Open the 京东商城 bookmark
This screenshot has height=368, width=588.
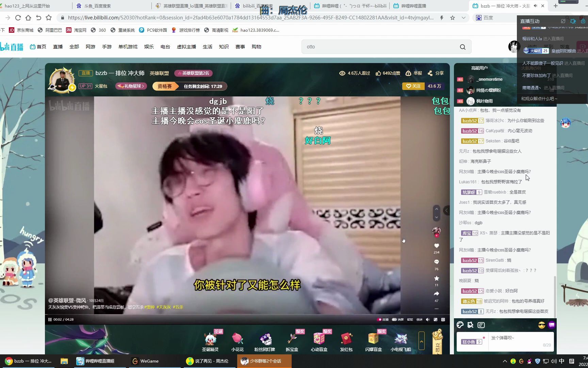(x=21, y=30)
